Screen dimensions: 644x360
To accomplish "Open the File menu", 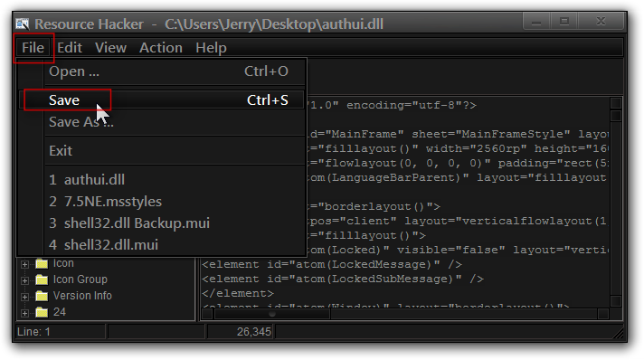I will click(33, 48).
